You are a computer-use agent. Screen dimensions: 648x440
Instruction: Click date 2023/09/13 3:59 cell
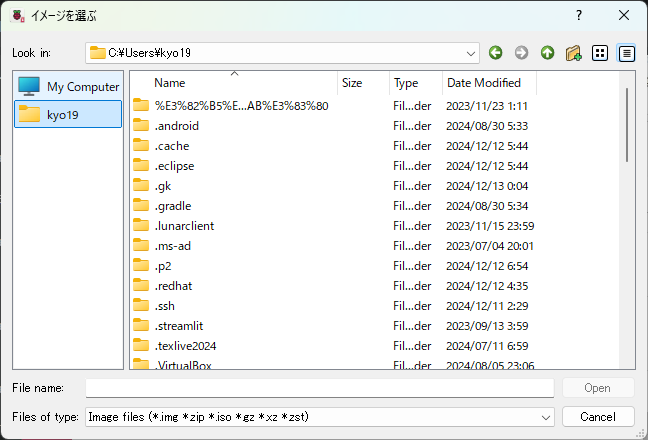[487, 326]
